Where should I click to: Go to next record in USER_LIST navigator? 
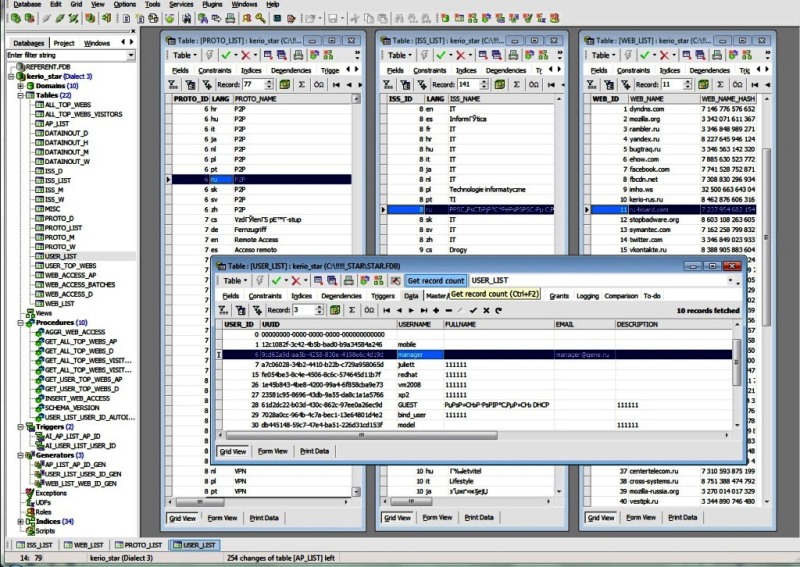click(x=411, y=310)
